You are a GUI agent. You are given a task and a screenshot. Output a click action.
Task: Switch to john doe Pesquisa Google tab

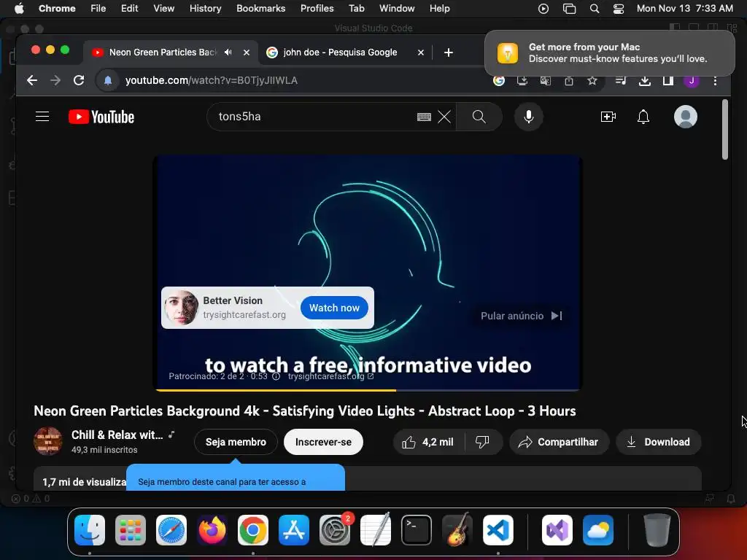[x=340, y=52]
